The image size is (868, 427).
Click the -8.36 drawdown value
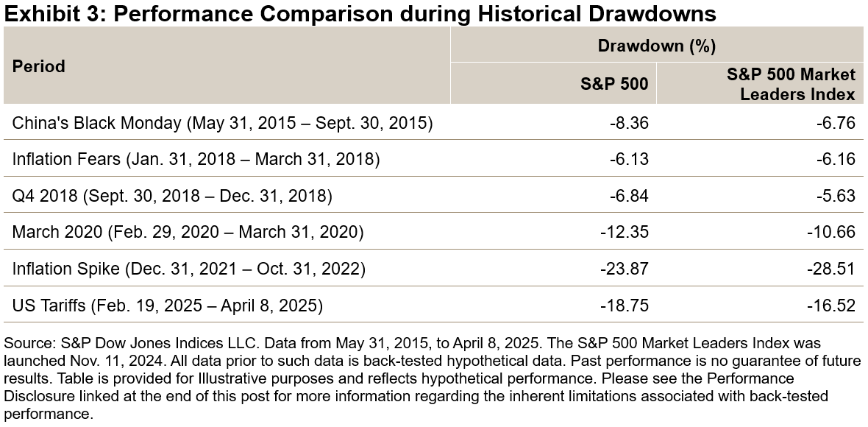629,123
